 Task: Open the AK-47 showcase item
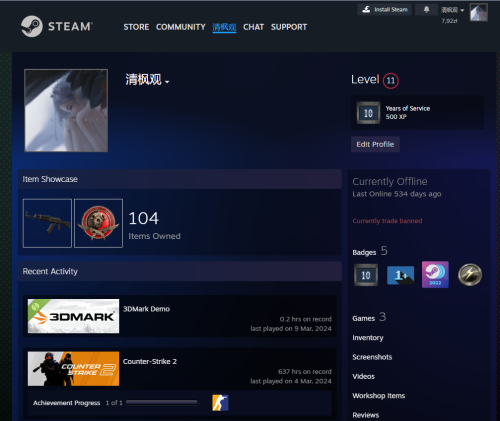coord(47,223)
